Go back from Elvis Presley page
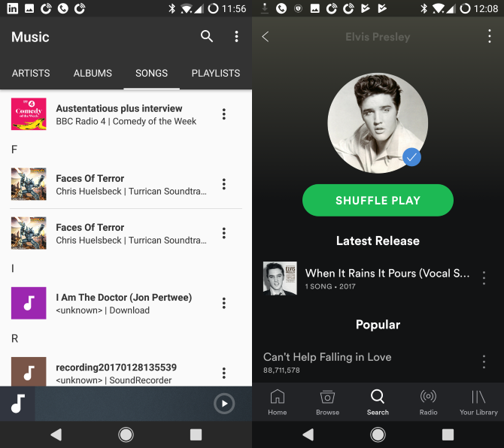Image resolution: width=504 pixels, height=448 pixels. pos(266,37)
